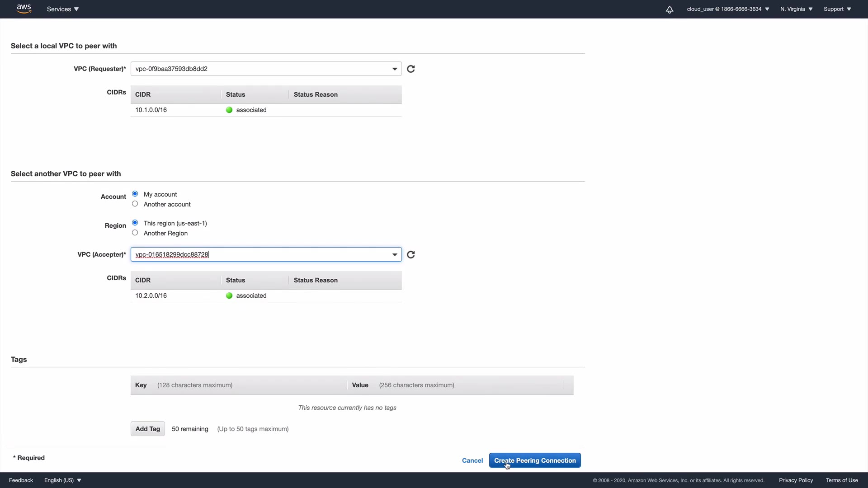Refresh the VPC Requester list

point(411,69)
